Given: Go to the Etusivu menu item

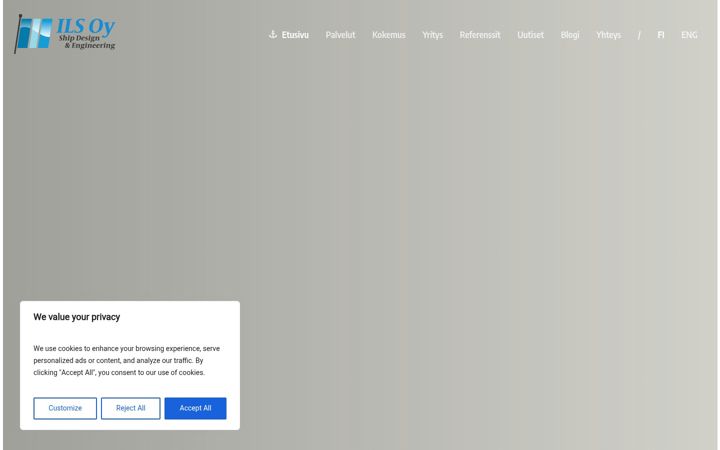Looking at the screenshot, I should pos(295,35).
